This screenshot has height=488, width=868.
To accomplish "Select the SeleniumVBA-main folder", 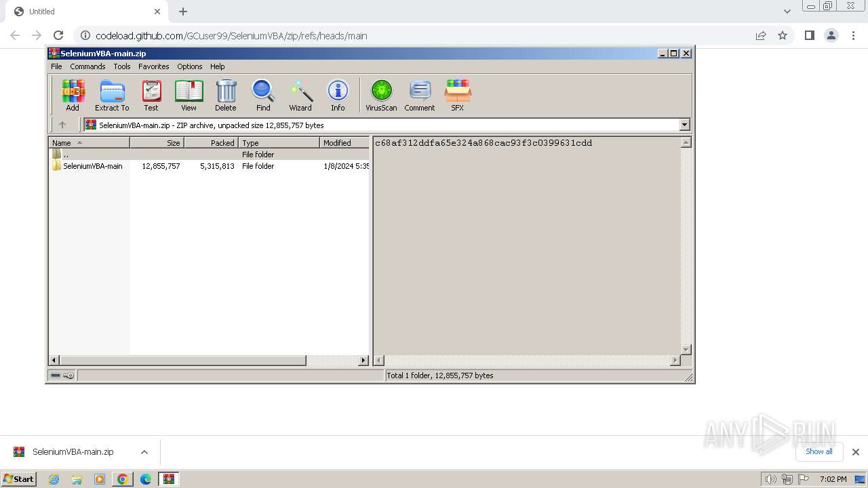I will pyautogui.click(x=93, y=166).
